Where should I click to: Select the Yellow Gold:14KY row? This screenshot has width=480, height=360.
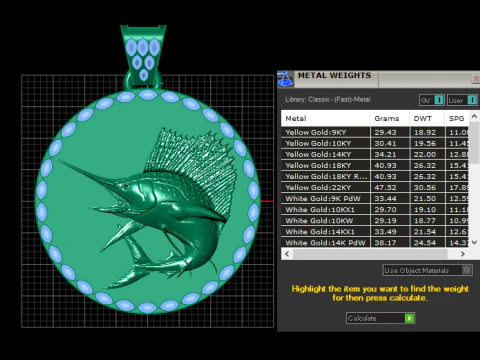pyautogui.click(x=375, y=154)
